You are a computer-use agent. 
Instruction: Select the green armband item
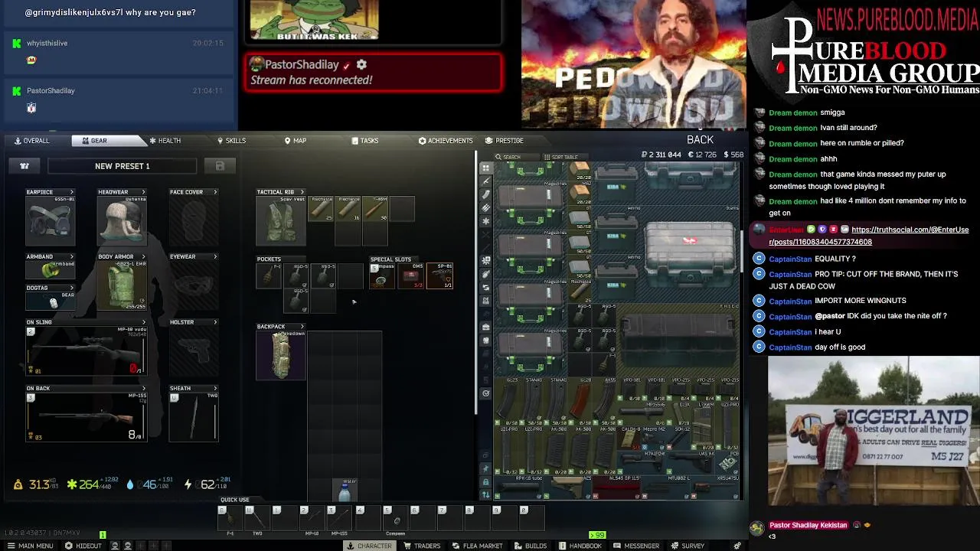51,270
